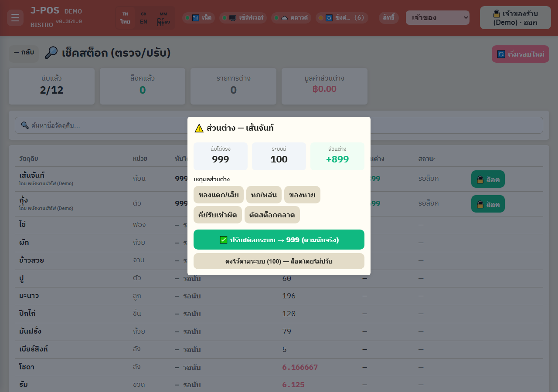Click the คลาวด์ cloud status indicator

(291, 18)
